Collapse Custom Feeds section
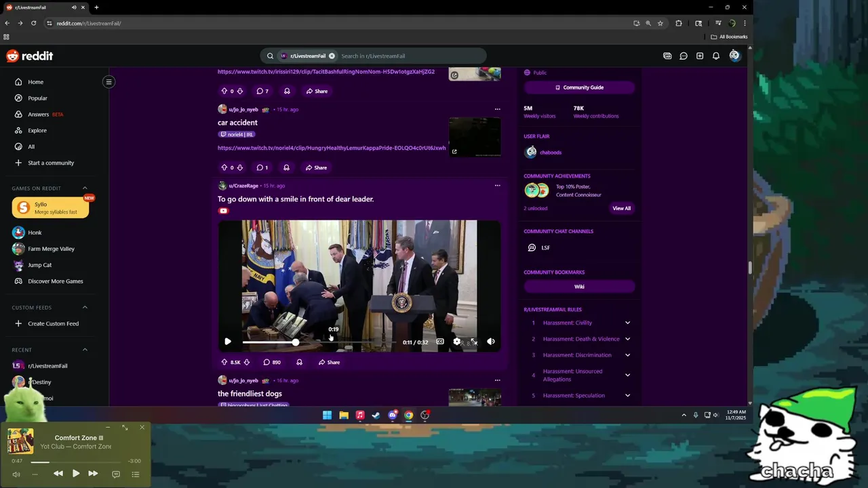Viewport: 868px width, 488px height. point(85,308)
